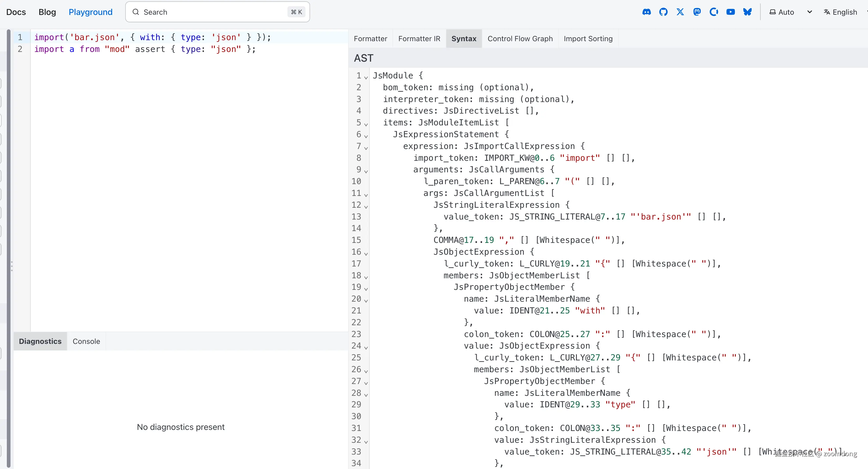The height and width of the screenshot is (469, 868).
Task: Open the Import Sorting tab
Action: (x=588, y=39)
